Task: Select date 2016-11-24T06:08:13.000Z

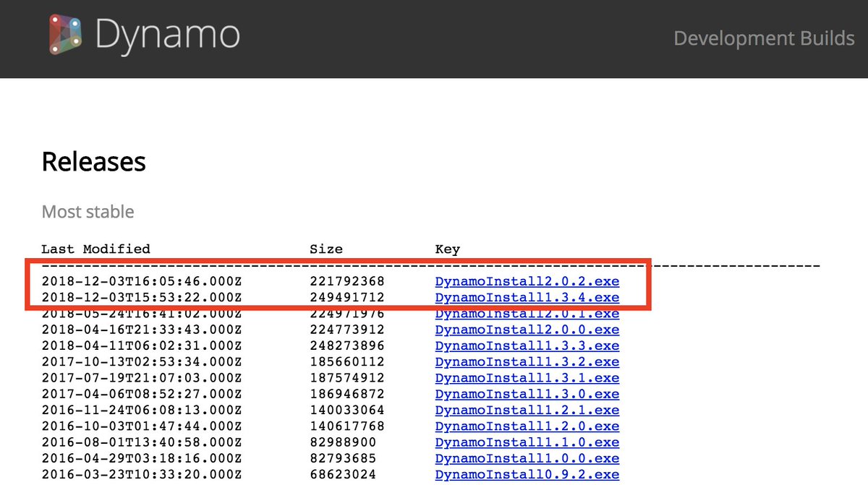Action: (x=142, y=410)
